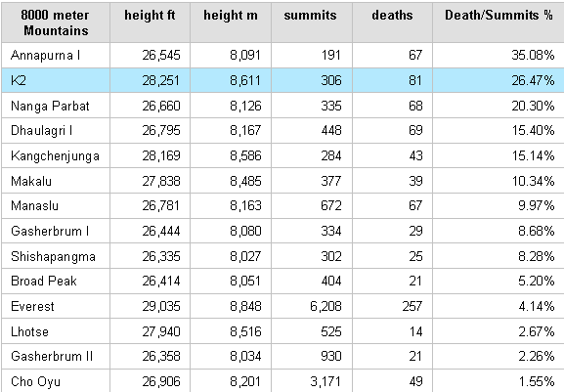
Task: Click the Kangchenjunga mountain name
Action: (x=55, y=156)
